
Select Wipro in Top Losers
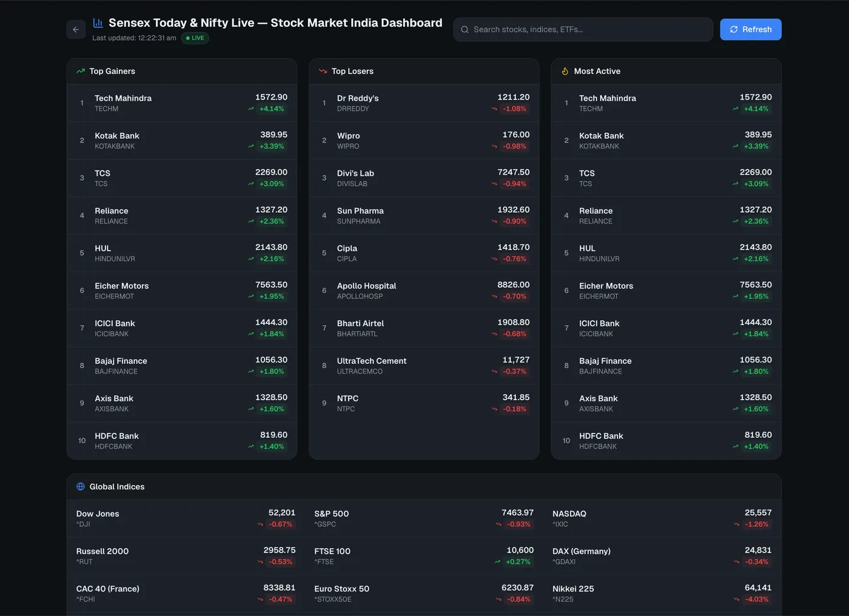click(x=424, y=141)
